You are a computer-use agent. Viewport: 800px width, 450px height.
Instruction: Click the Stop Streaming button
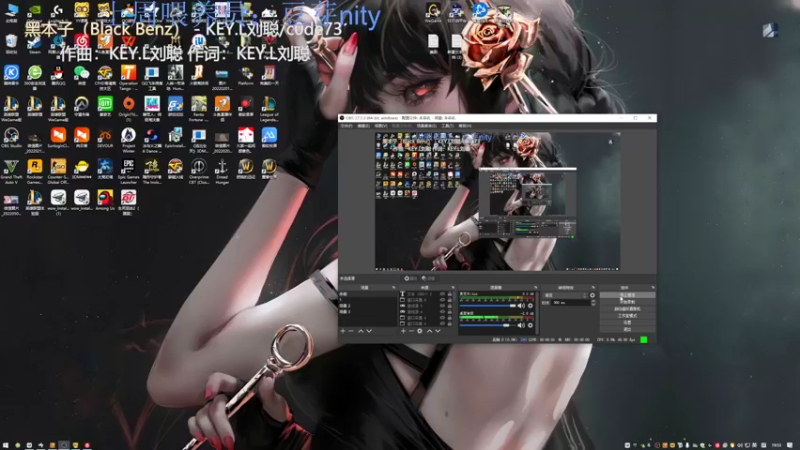pos(627,295)
